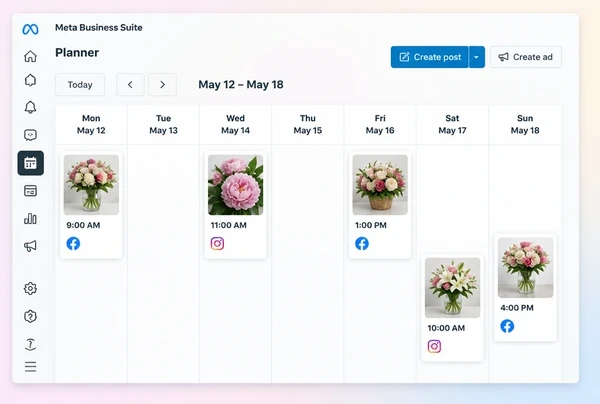Image resolution: width=600 pixels, height=404 pixels.
Task: Click the May 12 – May 18 date range
Action: 241,85
